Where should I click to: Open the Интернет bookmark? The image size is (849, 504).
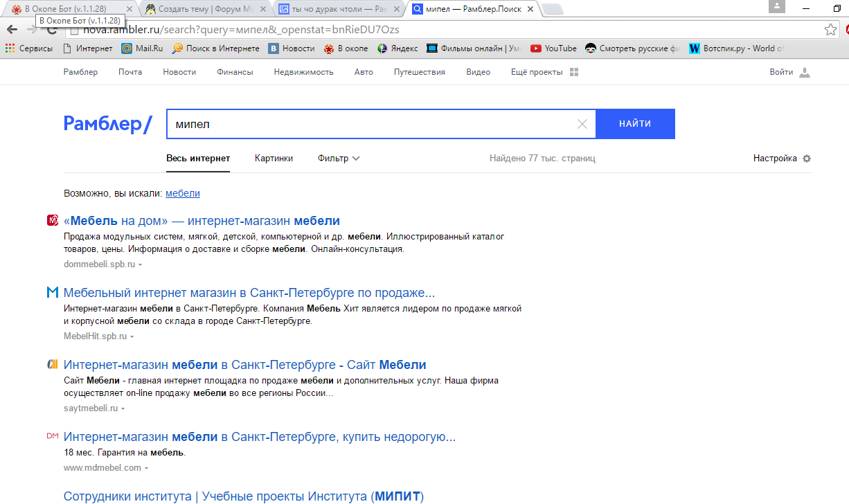click(x=87, y=48)
